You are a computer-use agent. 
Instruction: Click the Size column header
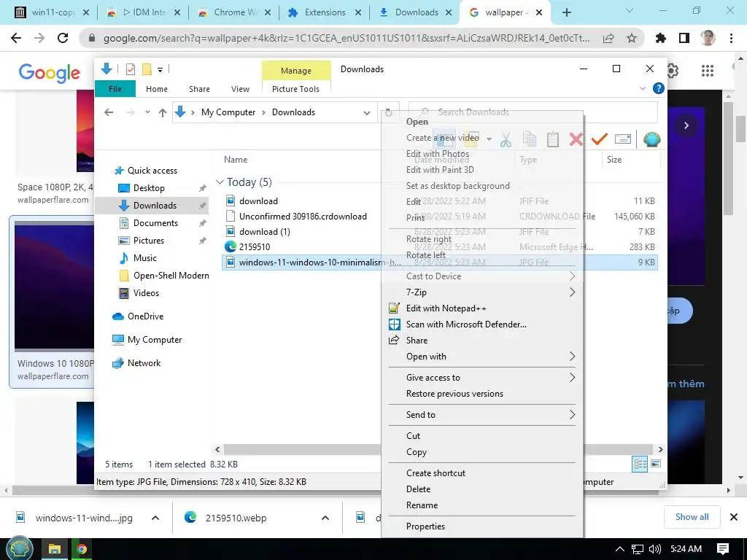click(614, 160)
